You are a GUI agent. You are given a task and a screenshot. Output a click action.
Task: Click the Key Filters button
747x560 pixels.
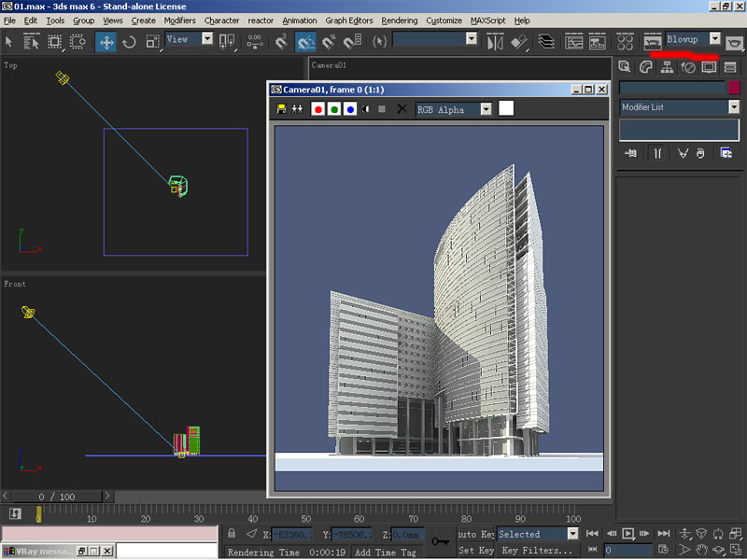537,551
